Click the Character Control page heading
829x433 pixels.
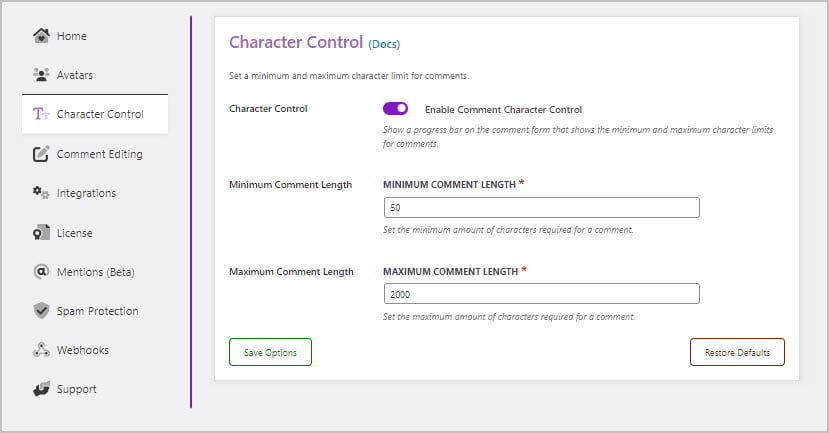[x=296, y=42]
